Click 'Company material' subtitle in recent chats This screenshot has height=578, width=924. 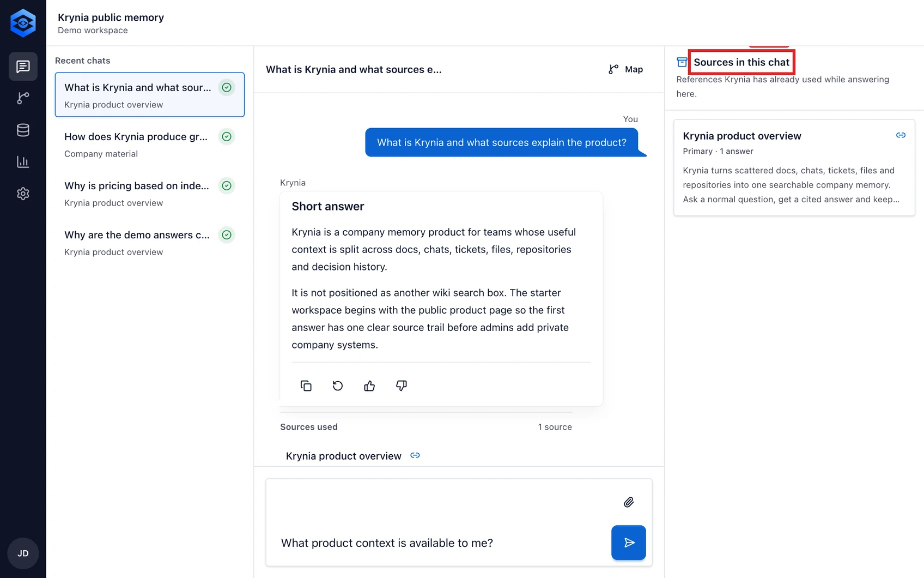tap(101, 154)
